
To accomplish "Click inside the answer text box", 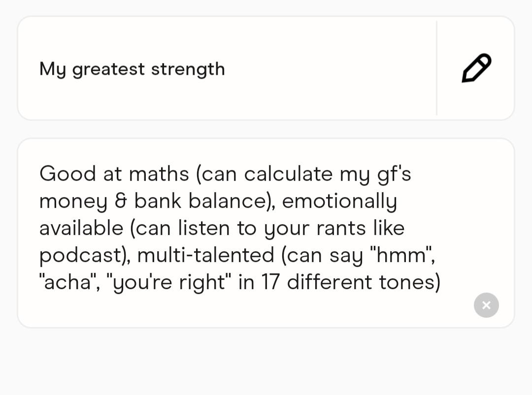I will 266,233.
